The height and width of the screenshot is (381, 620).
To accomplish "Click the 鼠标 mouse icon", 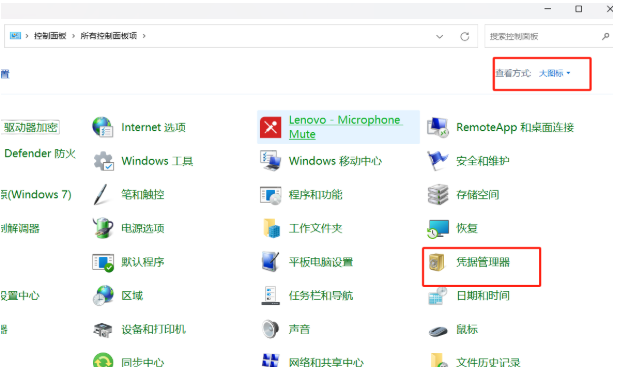I will [x=438, y=330].
